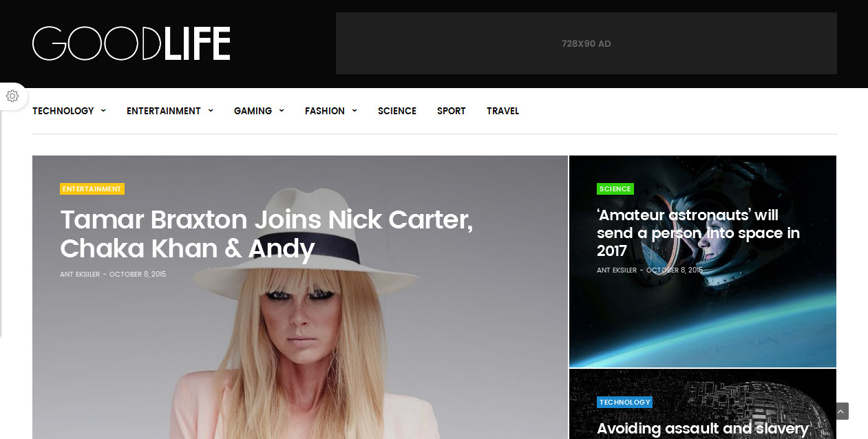
Task: Open the Tamar Braxton article headline
Action: [x=266, y=234]
